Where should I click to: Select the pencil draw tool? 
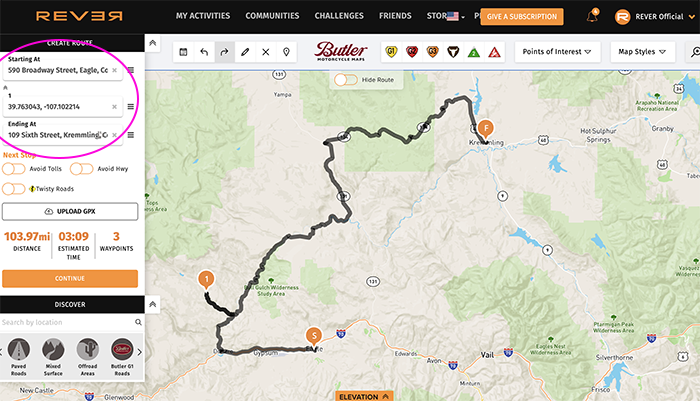pos(245,52)
